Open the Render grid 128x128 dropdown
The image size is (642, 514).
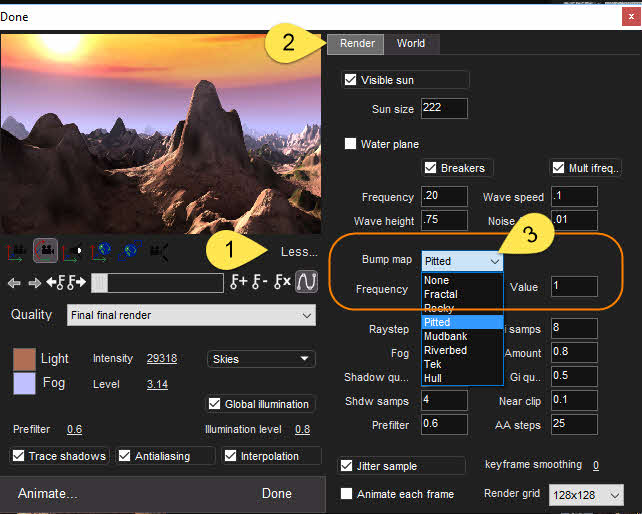click(589, 496)
